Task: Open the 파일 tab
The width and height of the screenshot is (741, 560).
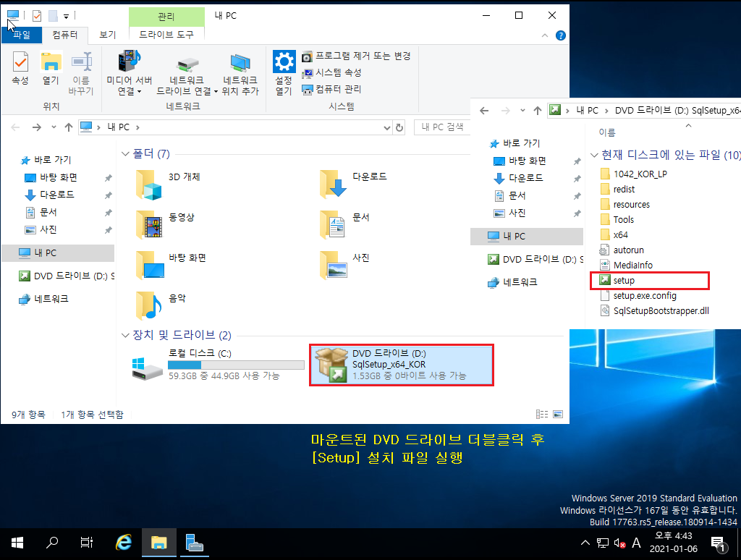Action: [21, 35]
